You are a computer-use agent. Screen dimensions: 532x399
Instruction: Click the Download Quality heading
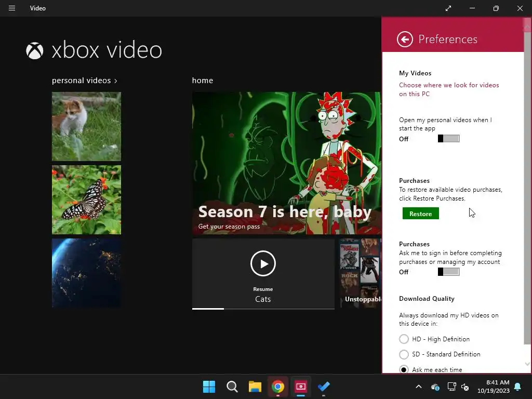(427, 299)
